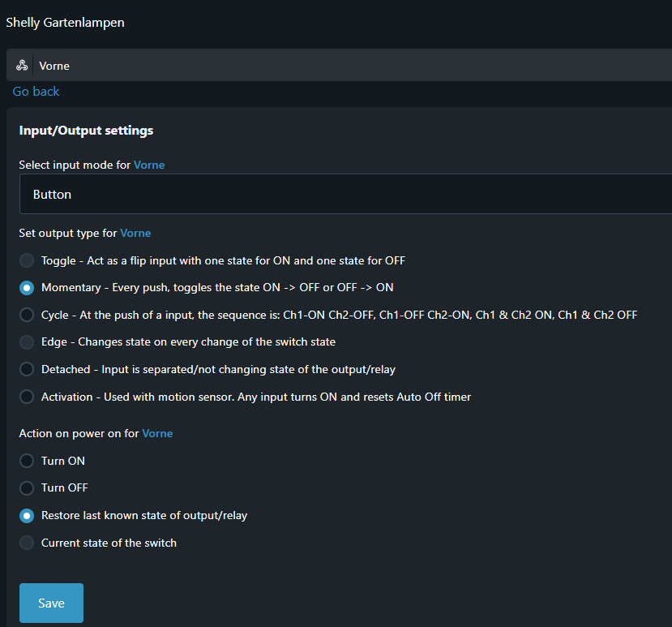Select Restore last known state option

[27, 516]
